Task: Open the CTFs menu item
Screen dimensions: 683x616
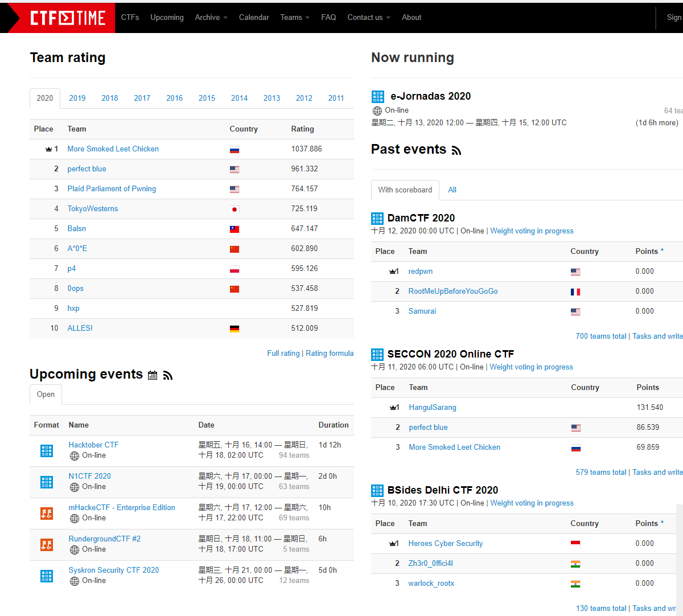Action: (x=130, y=18)
